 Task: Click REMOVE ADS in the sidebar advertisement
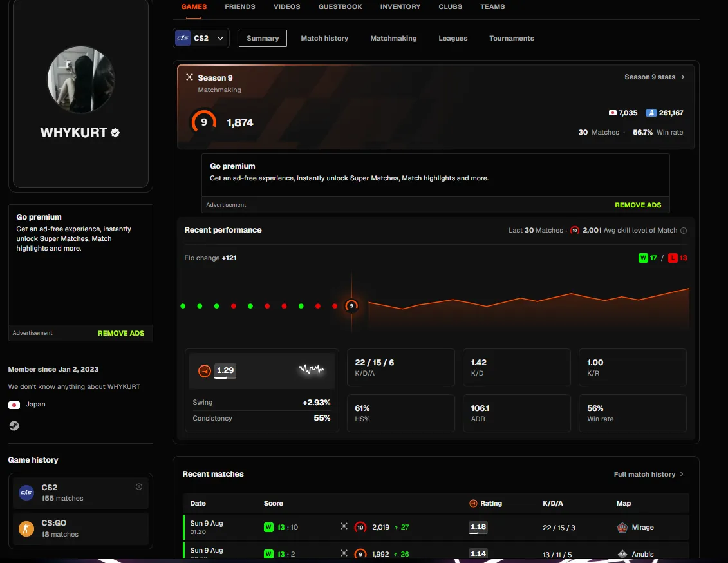[x=121, y=333]
